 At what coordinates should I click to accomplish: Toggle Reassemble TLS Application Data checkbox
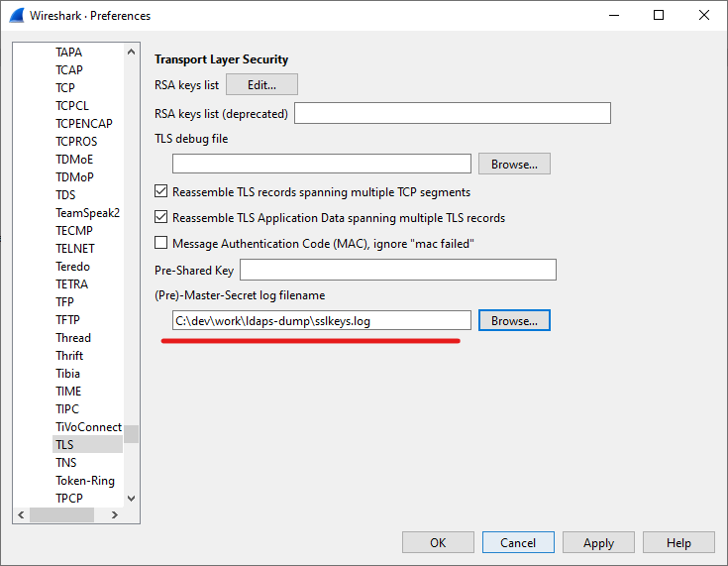click(x=162, y=218)
